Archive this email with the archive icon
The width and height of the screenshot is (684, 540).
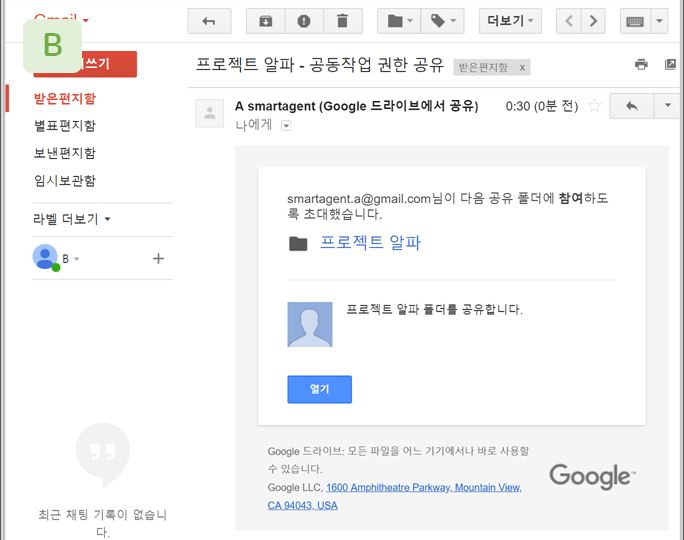[266, 21]
